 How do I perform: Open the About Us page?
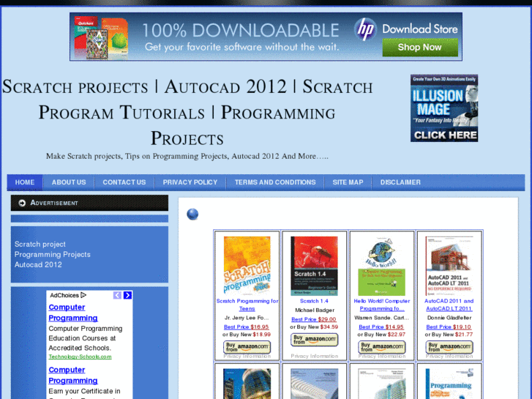(x=69, y=182)
